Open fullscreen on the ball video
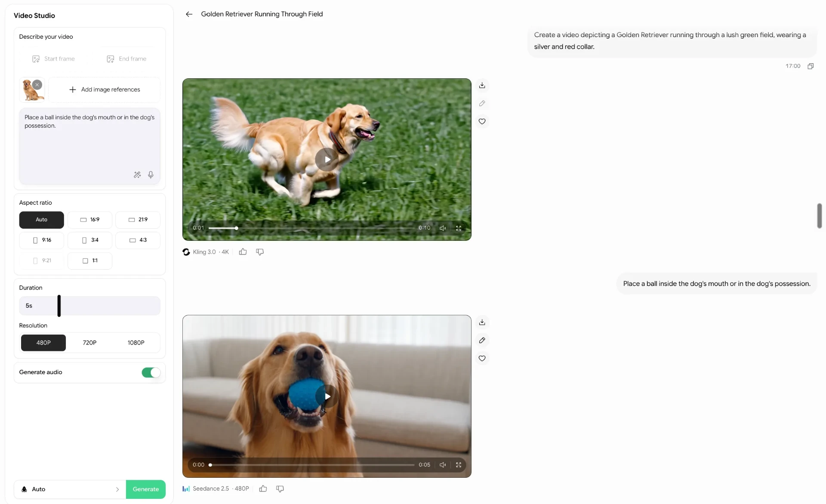The width and height of the screenshot is (826, 504). pos(459,465)
